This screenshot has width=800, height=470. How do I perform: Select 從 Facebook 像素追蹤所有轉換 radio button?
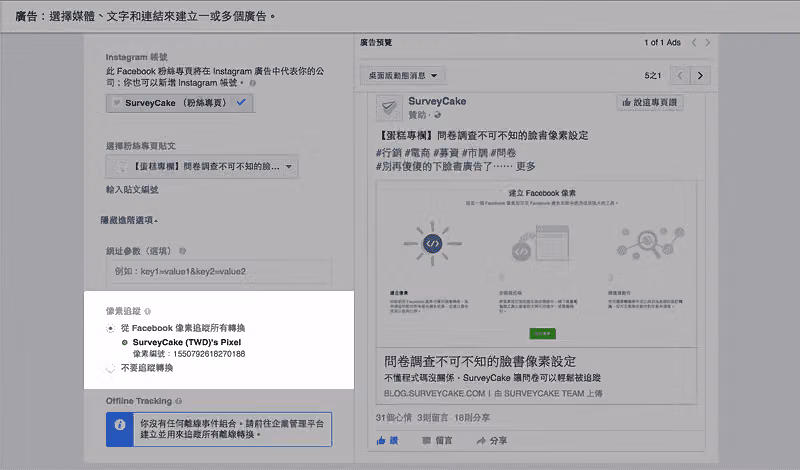pos(111,328)
